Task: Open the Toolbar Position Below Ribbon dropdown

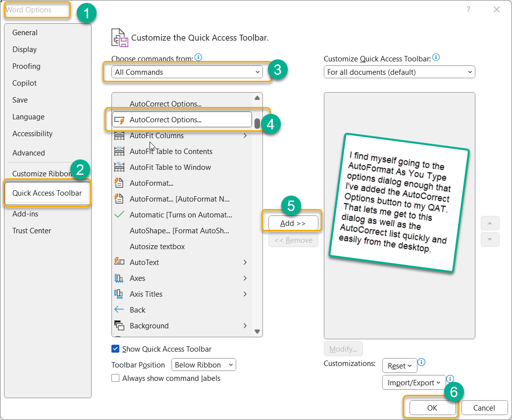Action: pos(204,365)
